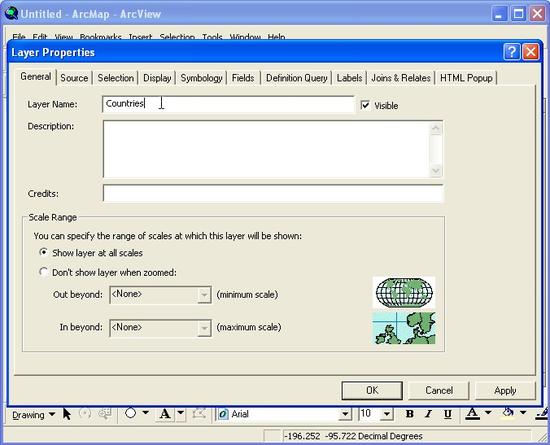
Task: Choose the circle drawing shape tool
Action: (x=130, y=413)
